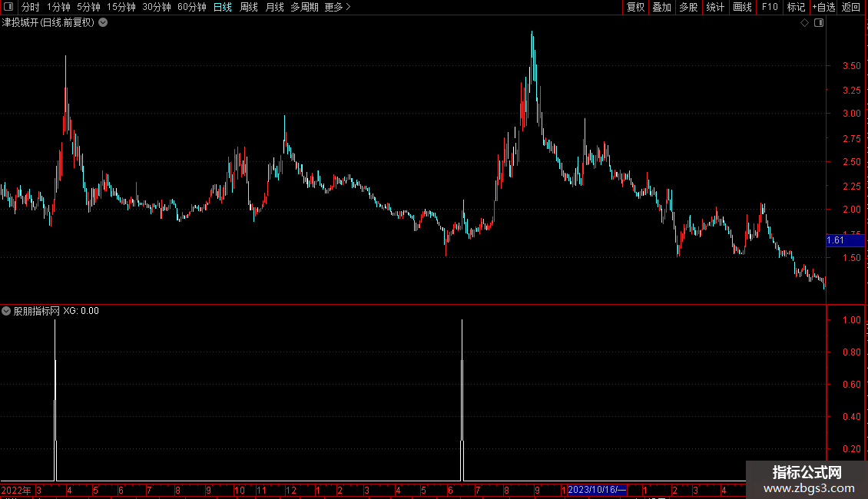Switch to 月线 monthly chart
This screenshot has width=868, height=499.
[274, 7]
